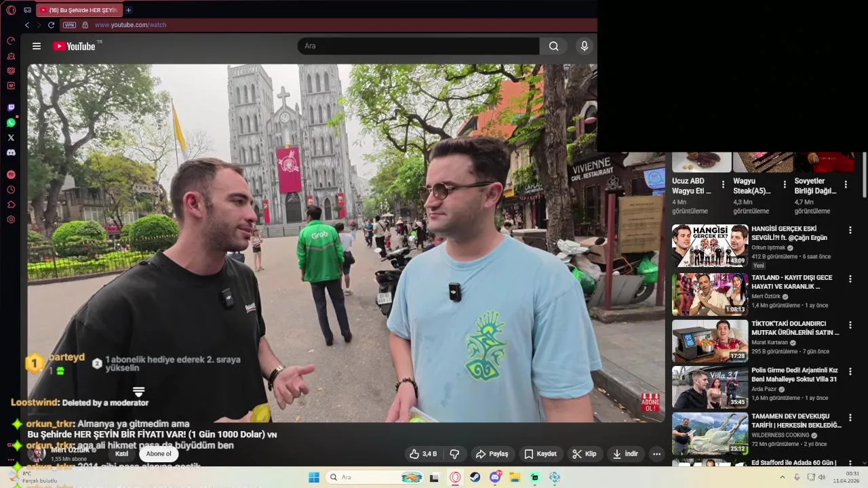868x488 pixels.
Task: Open Spotify player in sidebar
Action: pyautogui.click(x=11, y=175)
